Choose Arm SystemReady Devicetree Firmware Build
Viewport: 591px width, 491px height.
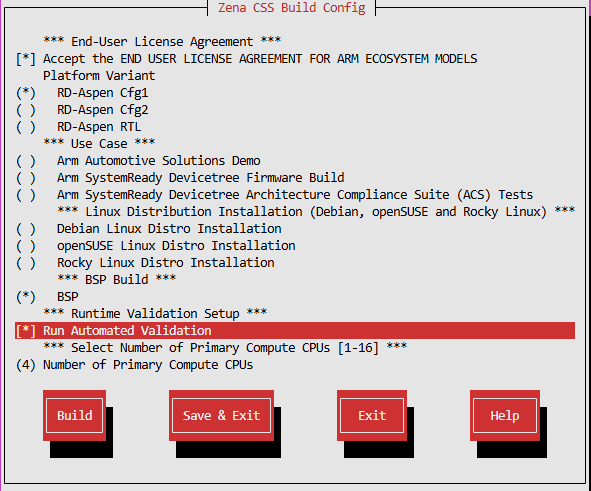(x=26, y=178)
